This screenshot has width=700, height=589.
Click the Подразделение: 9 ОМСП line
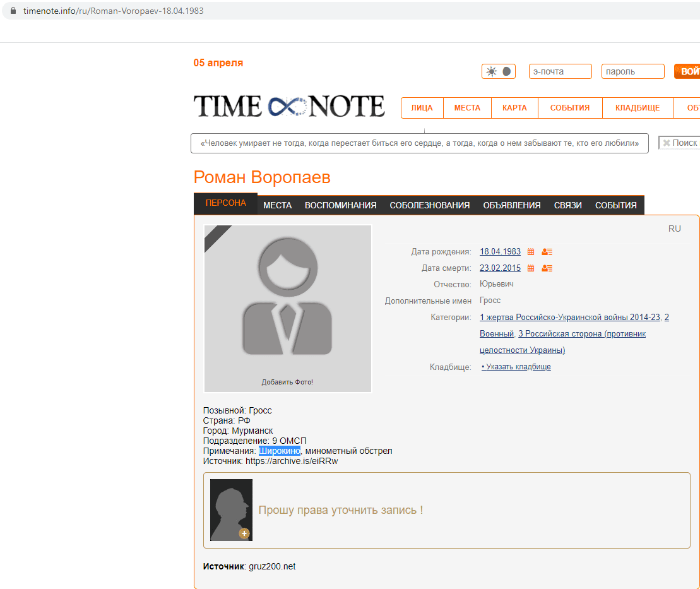[x=254, y=441]
